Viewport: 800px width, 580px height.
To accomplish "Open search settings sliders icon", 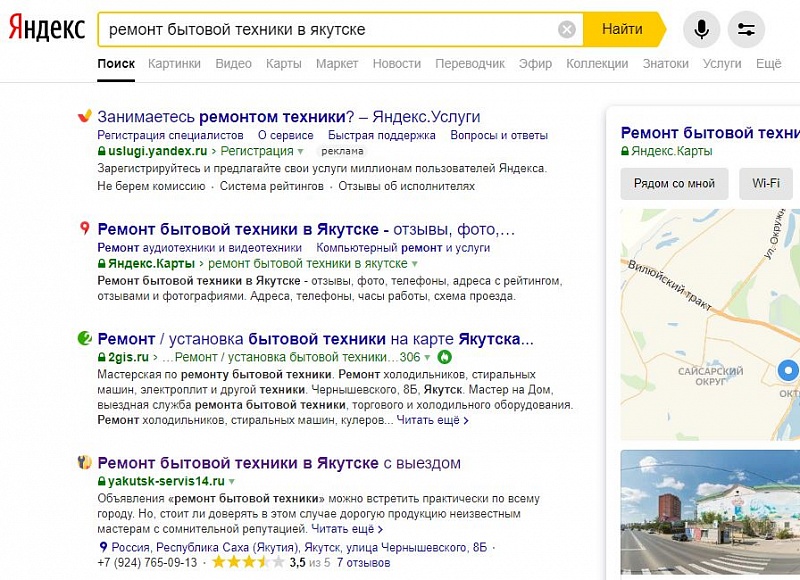I will click(x=746, y=30).
